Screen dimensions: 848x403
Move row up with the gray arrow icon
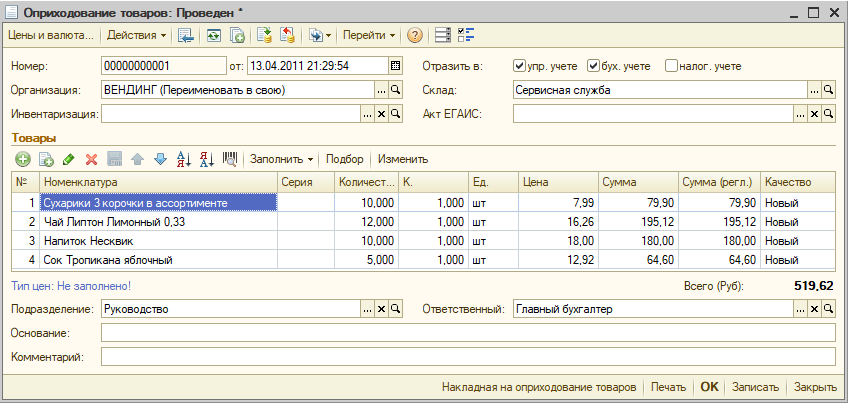point(137,159)
